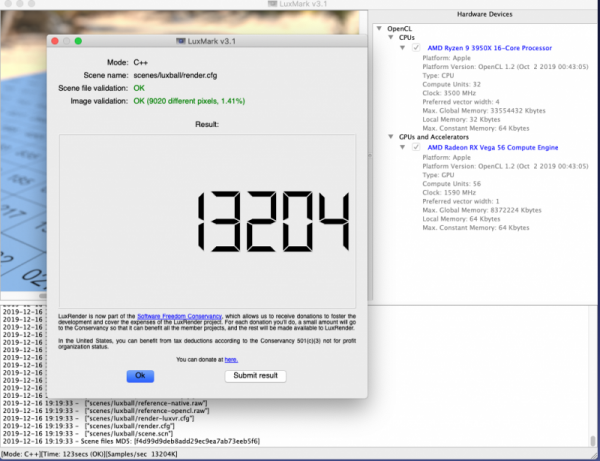Collapse the Radeon RX Vega 56 details

click(x=402, y=147)
